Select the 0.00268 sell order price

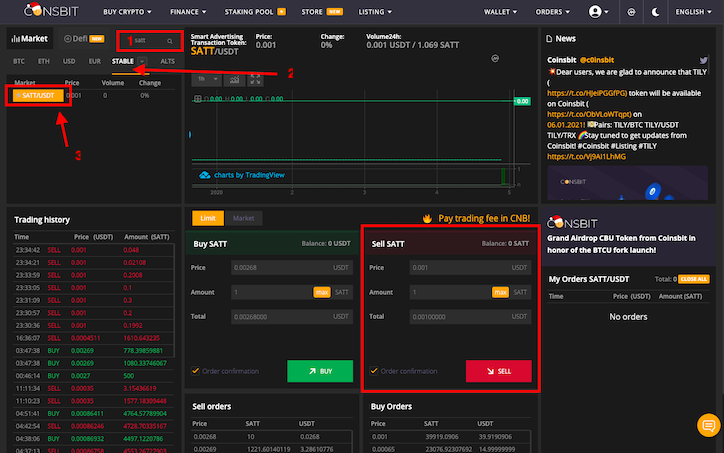(205, 437)
